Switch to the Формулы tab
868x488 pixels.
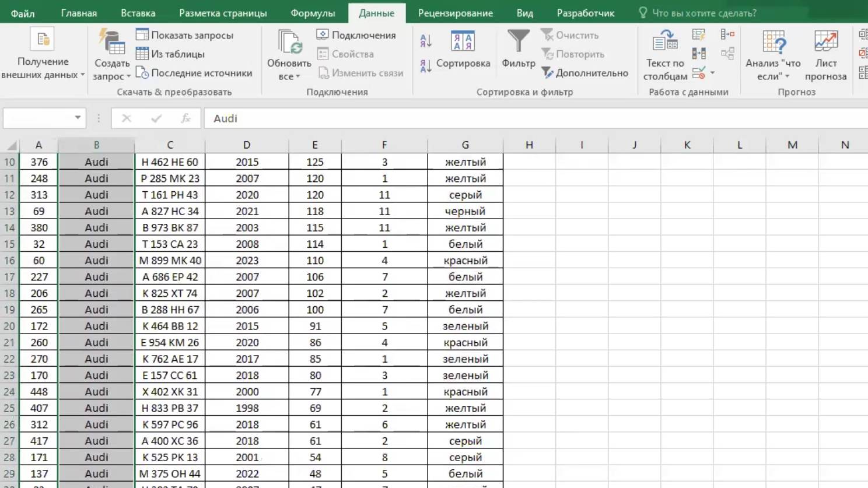313,13
